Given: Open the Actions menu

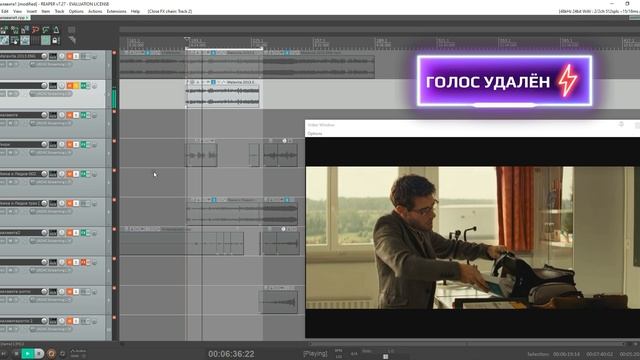Looking at the screenshot, I should pos(95,11).
